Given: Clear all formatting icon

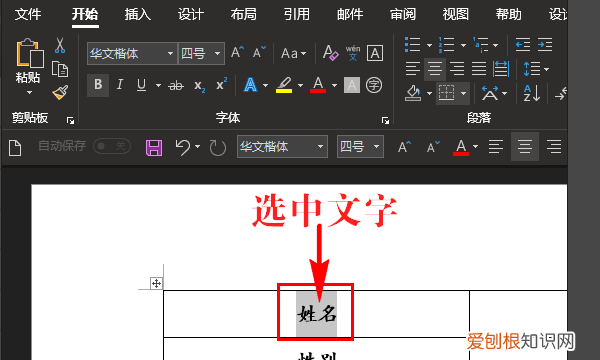Looking at the screenshot, I should [x=330, y=53].
